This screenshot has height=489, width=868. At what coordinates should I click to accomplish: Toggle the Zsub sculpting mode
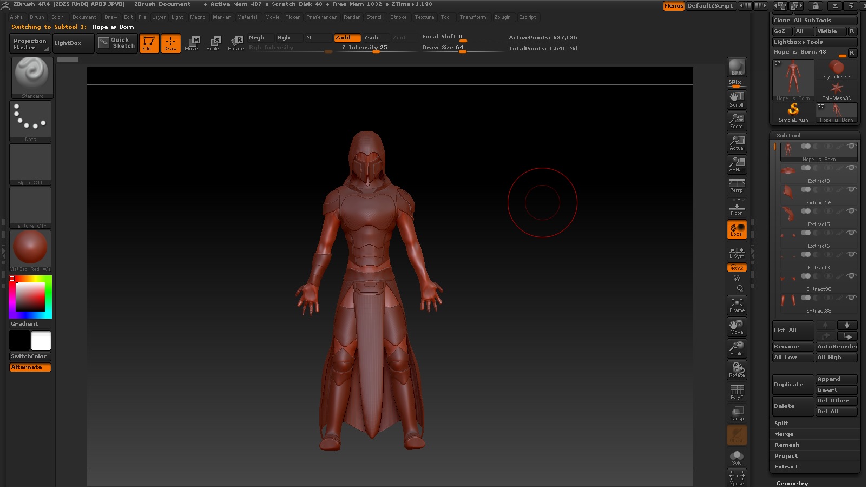point(372,38)
